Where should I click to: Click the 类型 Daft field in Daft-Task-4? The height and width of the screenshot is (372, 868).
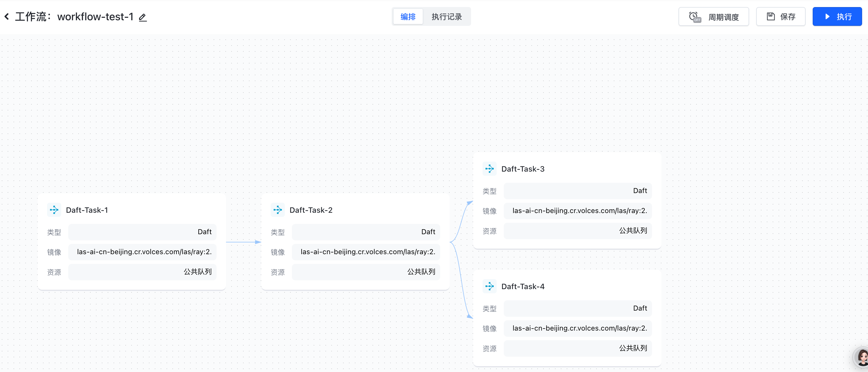coord(577,308)
